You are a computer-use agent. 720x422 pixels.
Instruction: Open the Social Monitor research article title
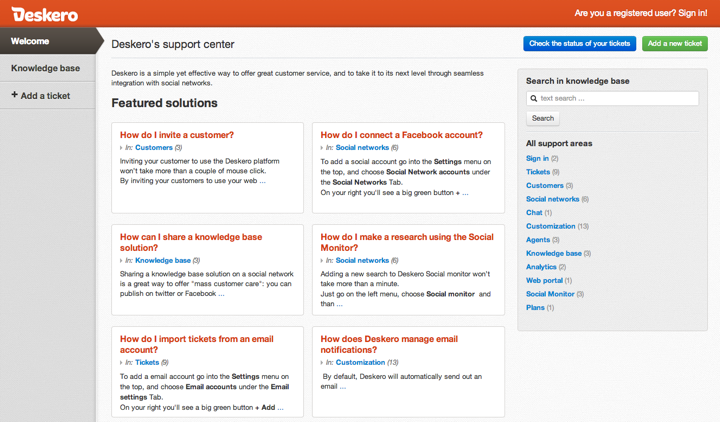click(x=407, y=242)
